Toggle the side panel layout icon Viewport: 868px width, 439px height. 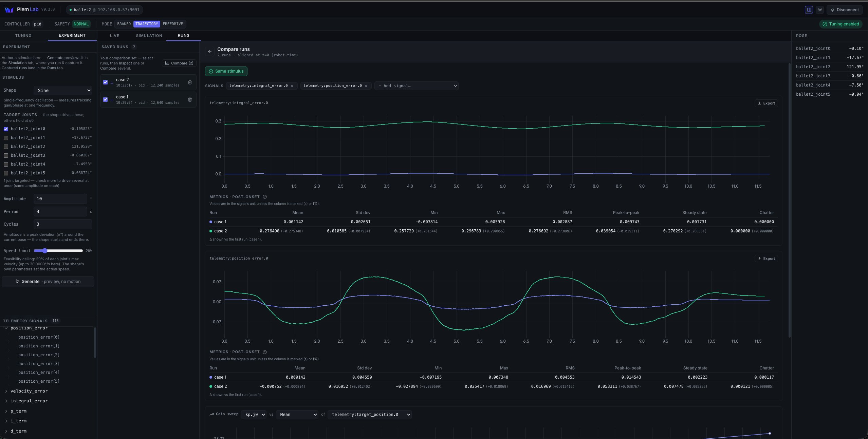[809, 10]
